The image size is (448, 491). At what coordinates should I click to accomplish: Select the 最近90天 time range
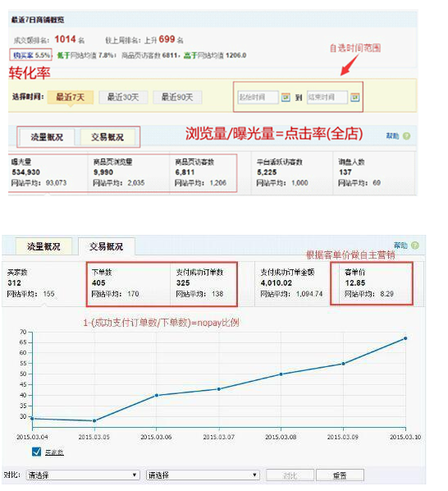[x=177, y=97]
